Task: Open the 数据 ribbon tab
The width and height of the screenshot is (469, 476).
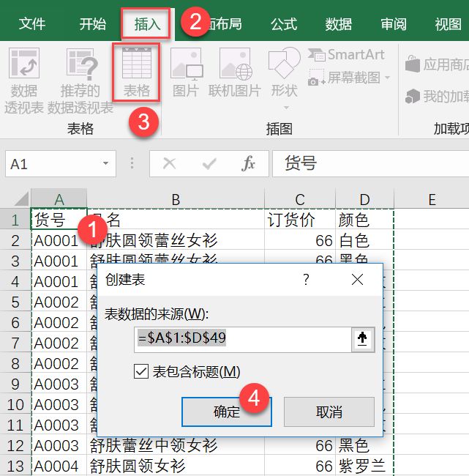Action: click(338, 24)
